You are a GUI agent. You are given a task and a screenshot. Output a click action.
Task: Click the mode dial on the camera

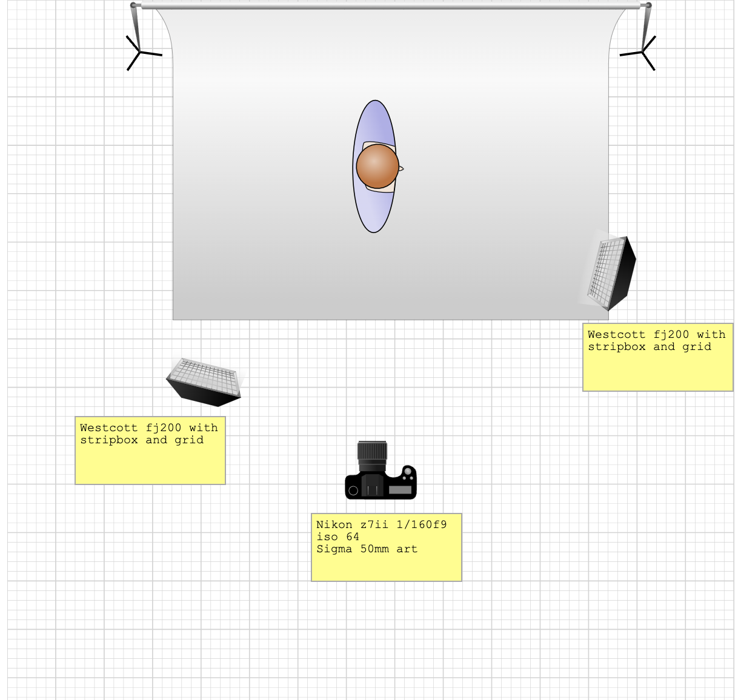(408, 471)
